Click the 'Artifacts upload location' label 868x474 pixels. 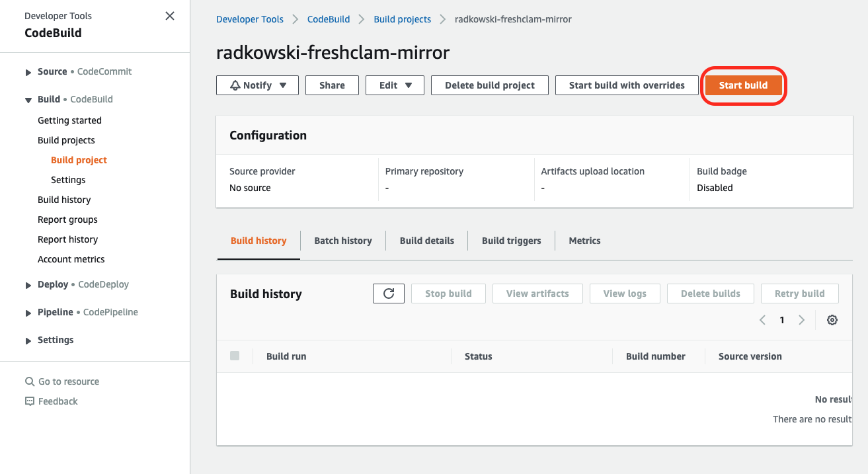593,171
